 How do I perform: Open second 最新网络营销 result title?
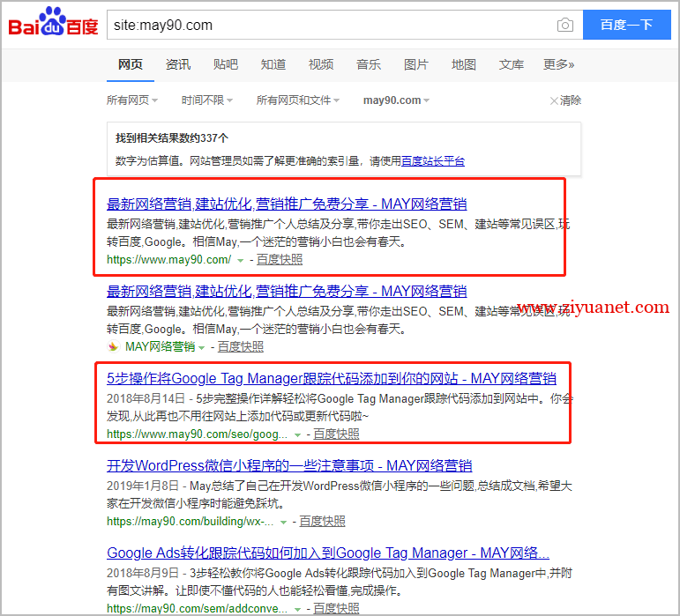click(x=287, y=291)
